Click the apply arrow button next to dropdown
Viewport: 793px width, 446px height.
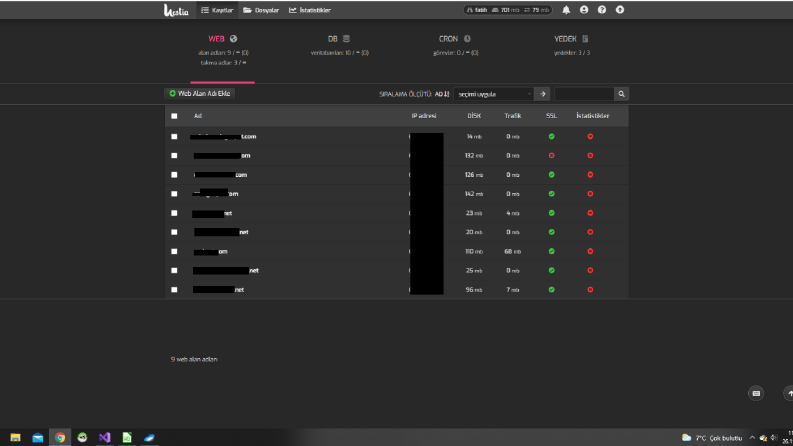click(542, 94)
